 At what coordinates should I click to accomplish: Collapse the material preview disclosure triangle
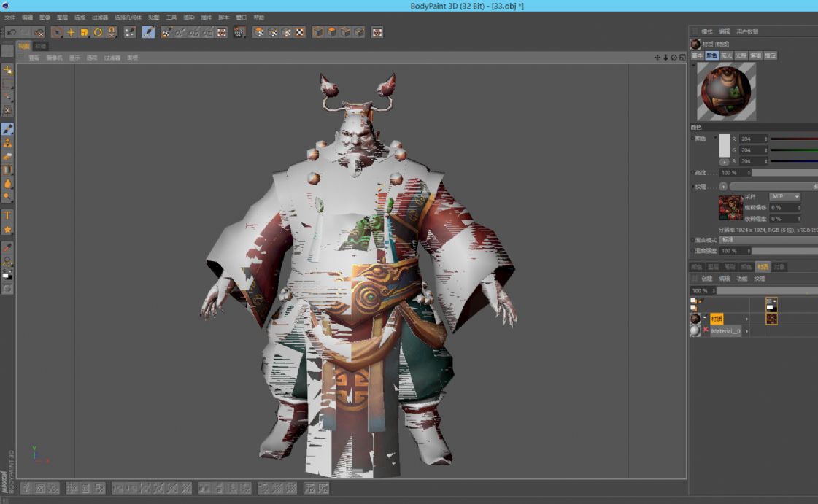(x=693, y=66)
